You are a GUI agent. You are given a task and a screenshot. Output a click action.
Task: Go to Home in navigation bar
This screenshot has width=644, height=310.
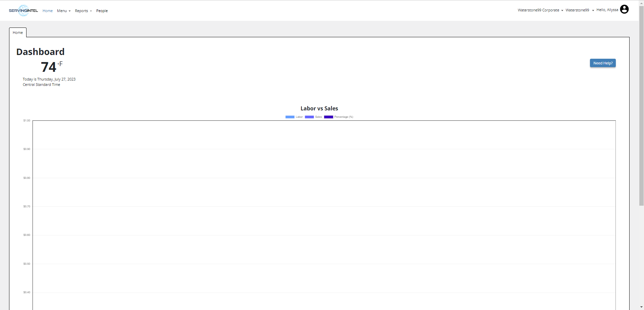pyautogui.click(x=48, y=11)
